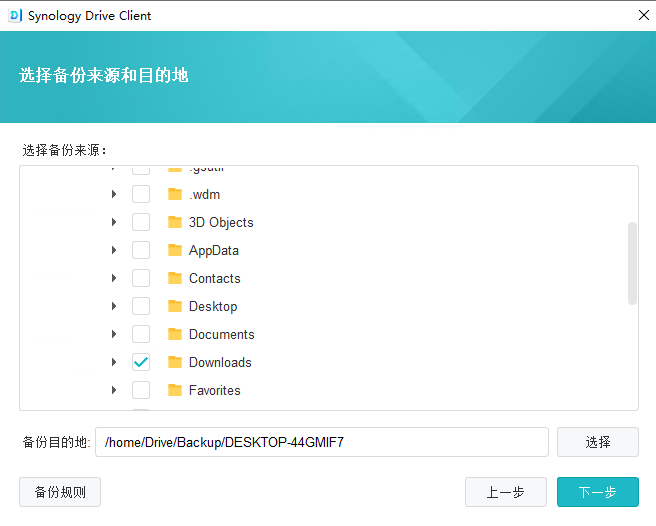
Task: Expand the 3D Objects folder
Action: [x=114, y=222]
